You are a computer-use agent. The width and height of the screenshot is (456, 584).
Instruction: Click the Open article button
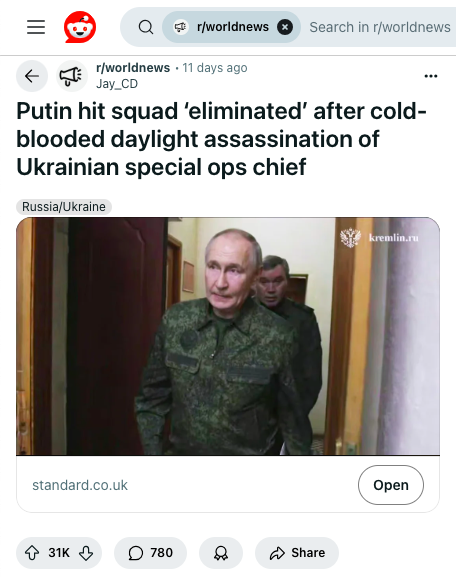(x=391, y=485)
